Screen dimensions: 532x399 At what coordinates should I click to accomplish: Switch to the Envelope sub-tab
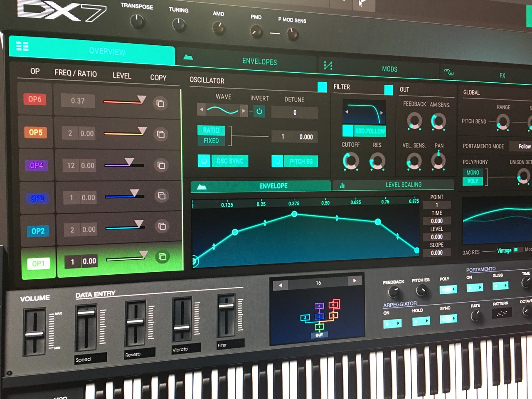(x=261, y=186)
